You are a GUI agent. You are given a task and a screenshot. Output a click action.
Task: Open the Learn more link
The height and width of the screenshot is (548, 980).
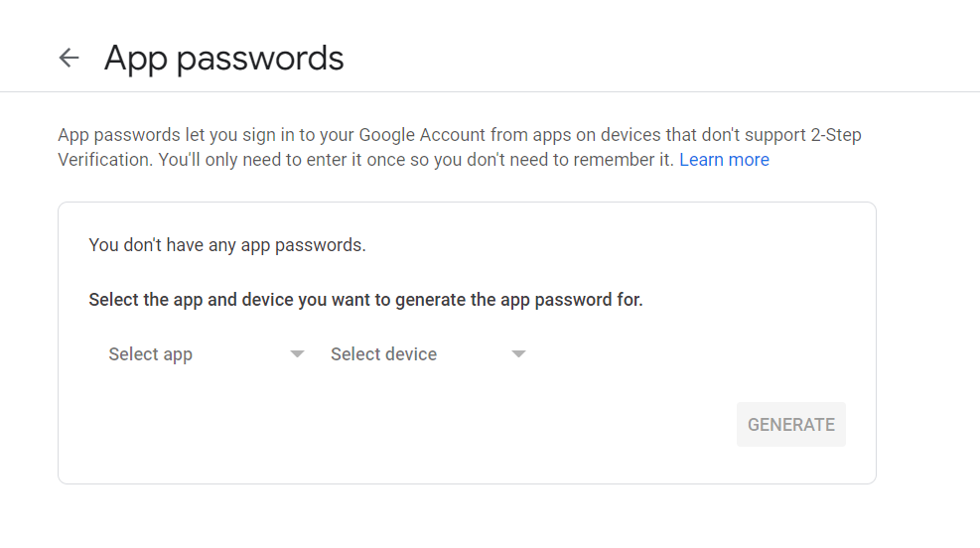coord(724,160)
